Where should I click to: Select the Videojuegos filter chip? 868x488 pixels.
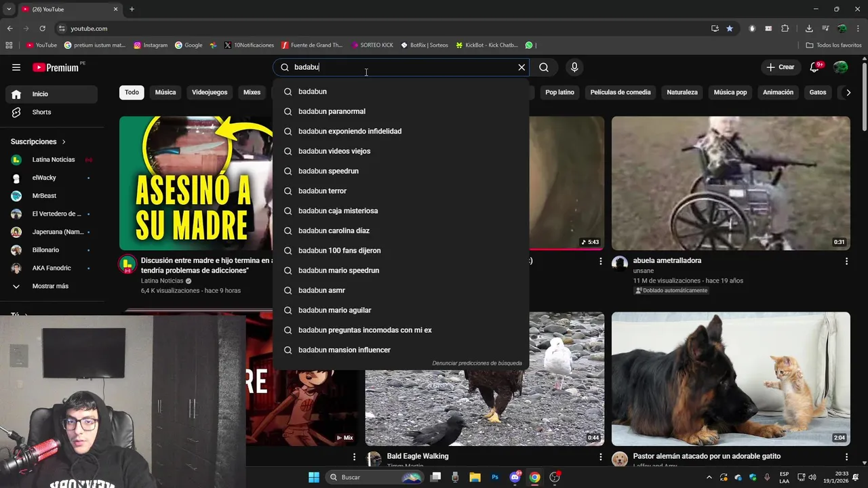[x=210, y=92]
